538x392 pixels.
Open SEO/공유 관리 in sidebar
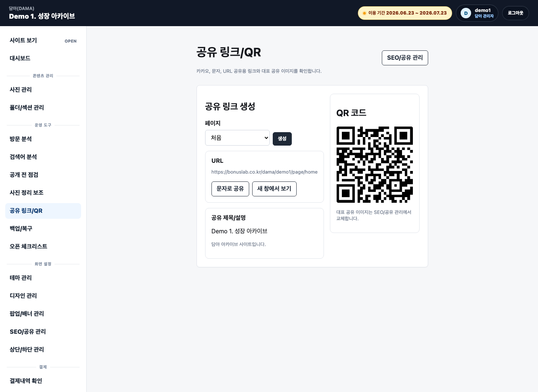pos(43,332)
